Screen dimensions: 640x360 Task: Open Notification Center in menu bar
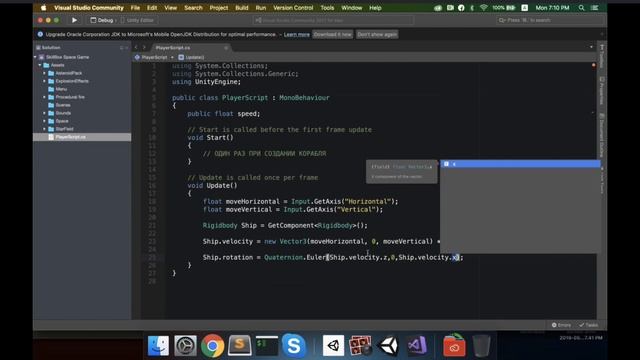point(595,8)
